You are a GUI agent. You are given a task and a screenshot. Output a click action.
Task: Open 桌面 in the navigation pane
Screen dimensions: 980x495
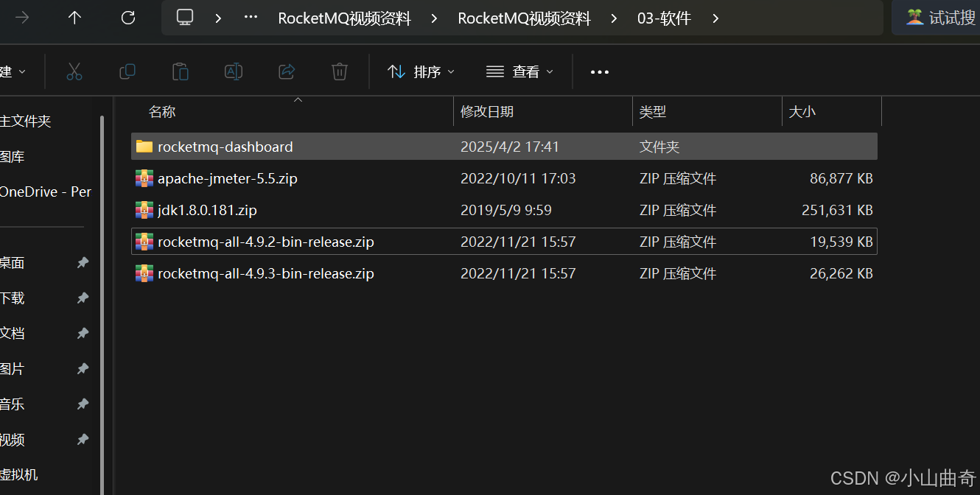point(13,263)
